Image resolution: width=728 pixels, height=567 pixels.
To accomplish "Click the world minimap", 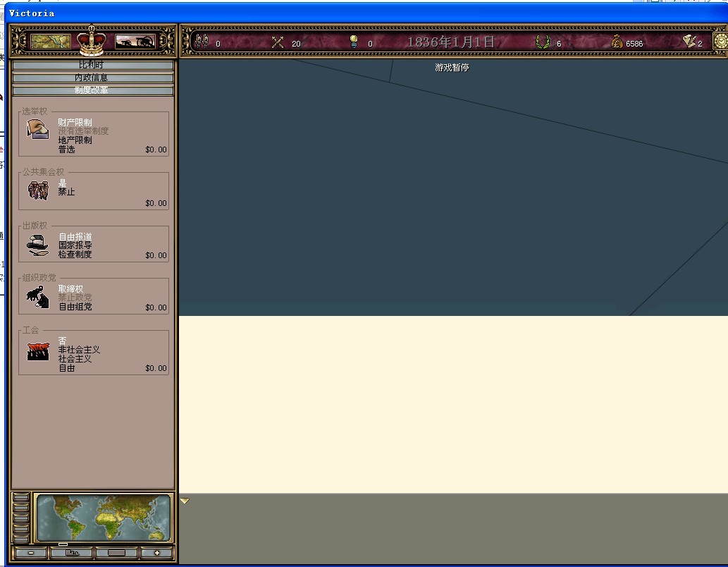I will pos(103,518).
